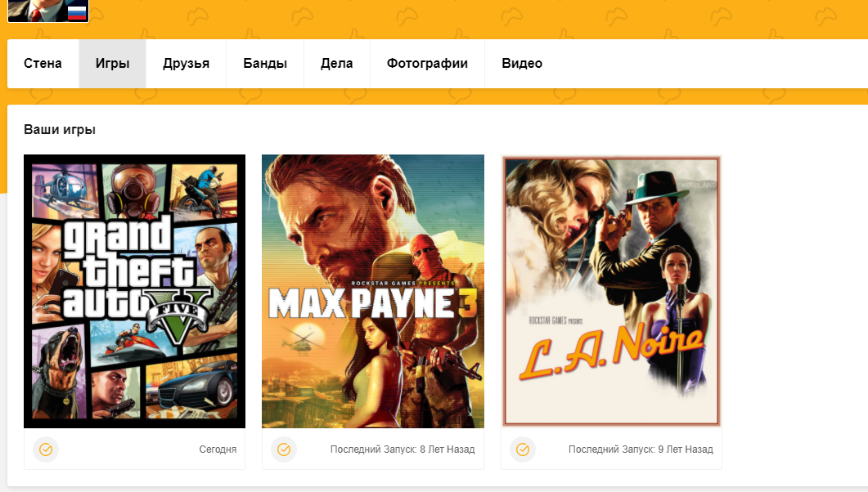Click the Russian flag icon on avatar

(77, 11)
